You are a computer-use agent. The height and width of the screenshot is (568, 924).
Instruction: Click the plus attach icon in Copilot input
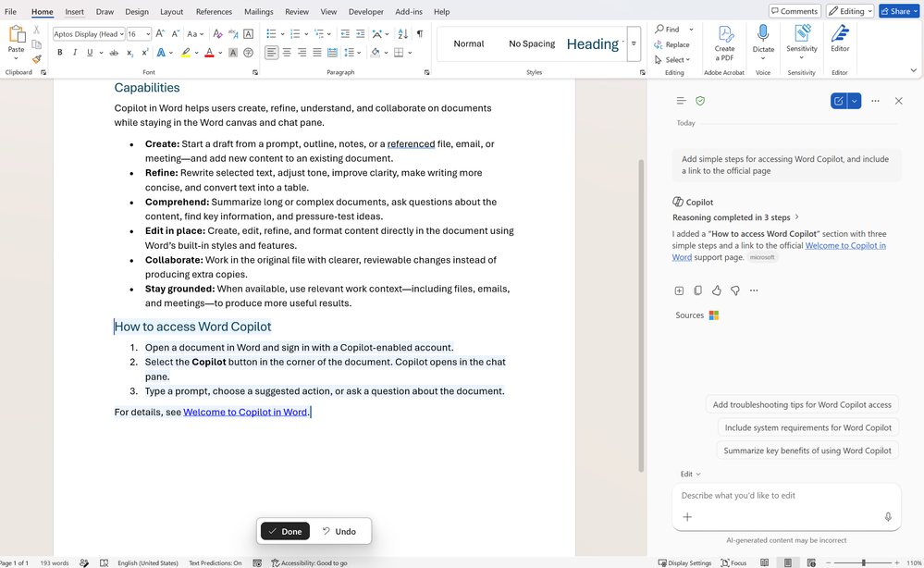tap(687, 517)
